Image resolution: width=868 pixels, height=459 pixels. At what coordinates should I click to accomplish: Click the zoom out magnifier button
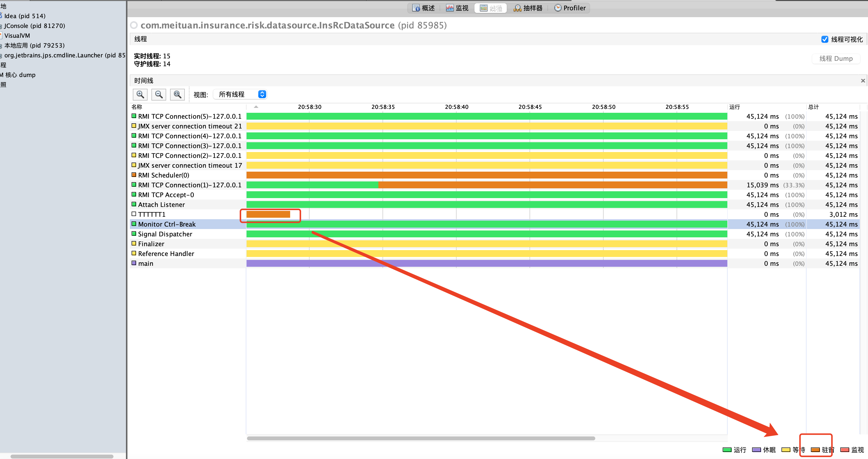[x=159, y=94]
